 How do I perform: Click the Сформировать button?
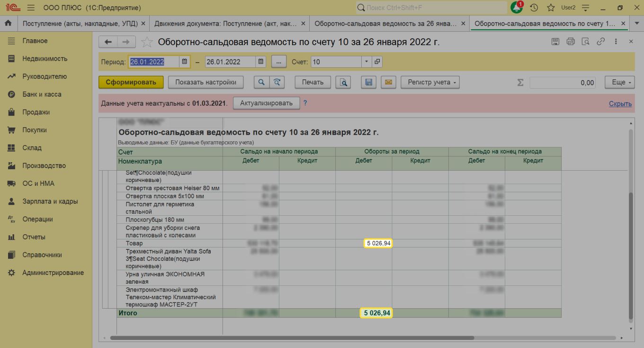pos(131,82)
